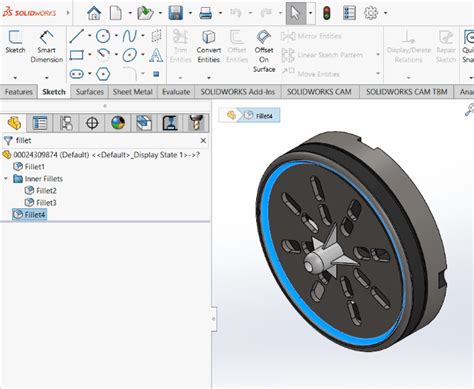Select the Text sketch tool
Image resolution: width=474 pixels, height=389 pixels.
[x=156, y=55]
